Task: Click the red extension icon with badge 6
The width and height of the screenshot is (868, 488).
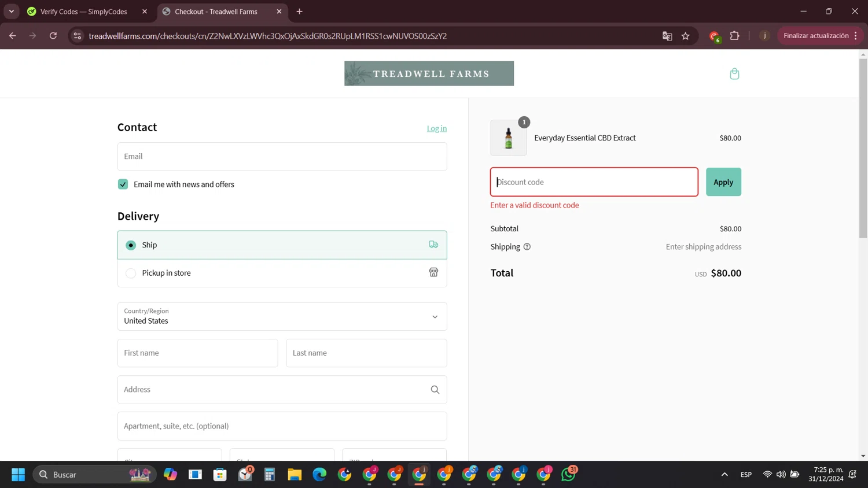Action: click(715, 36)
